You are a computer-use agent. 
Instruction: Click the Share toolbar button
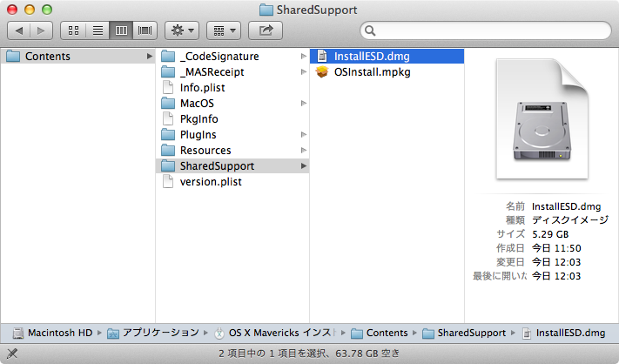[x=266, y=30]
